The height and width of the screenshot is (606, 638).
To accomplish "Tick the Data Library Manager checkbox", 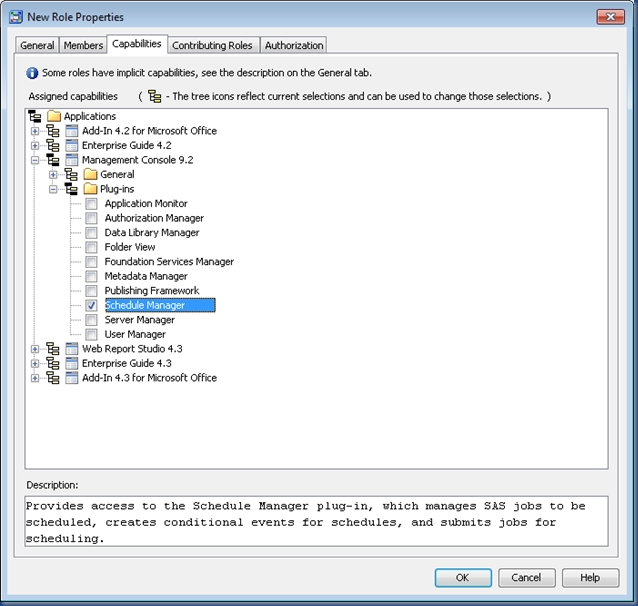I will (91, 233).
